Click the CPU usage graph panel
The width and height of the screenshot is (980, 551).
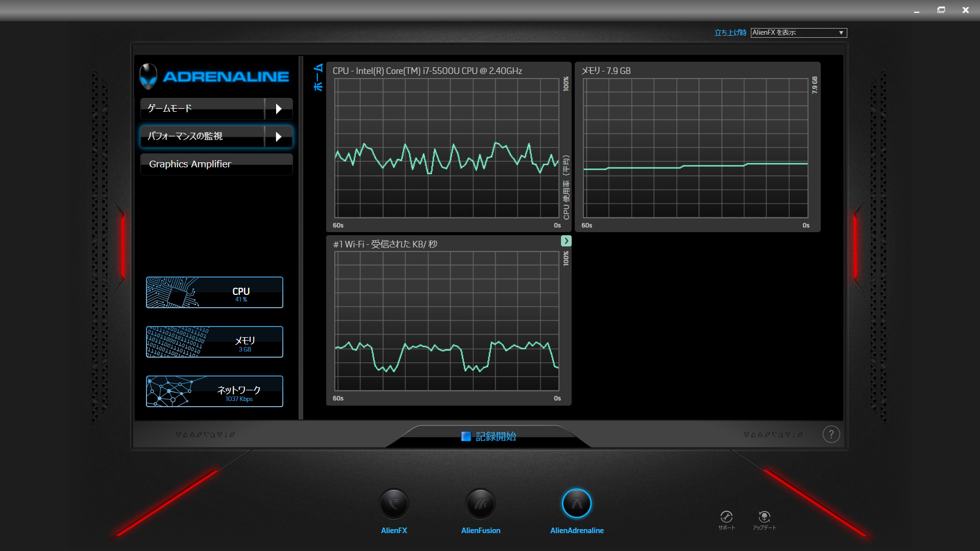447,148
